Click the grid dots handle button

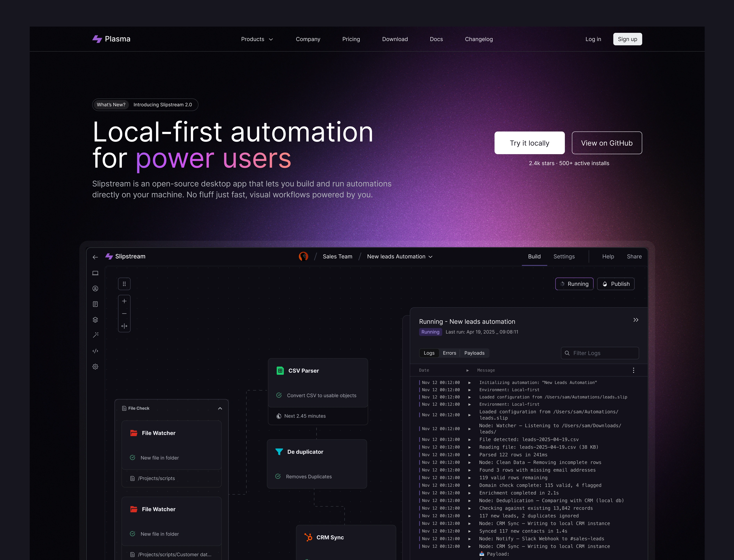[124, 284]
